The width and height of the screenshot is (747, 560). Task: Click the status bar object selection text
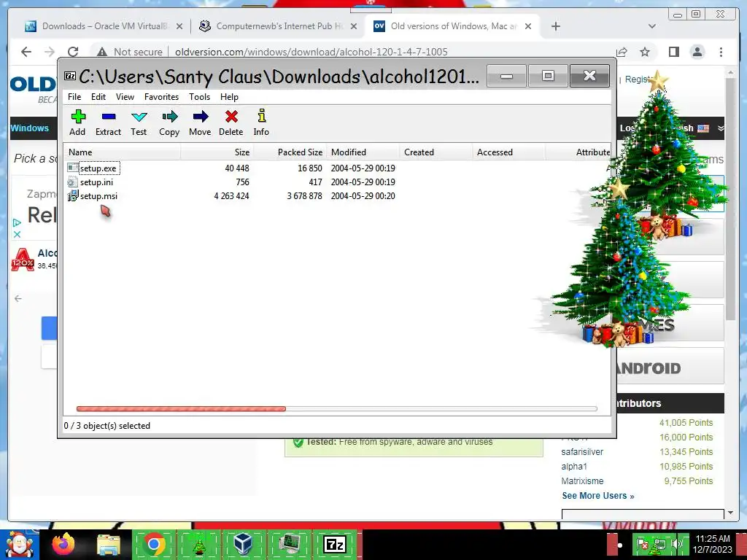[x=107, y=426]
